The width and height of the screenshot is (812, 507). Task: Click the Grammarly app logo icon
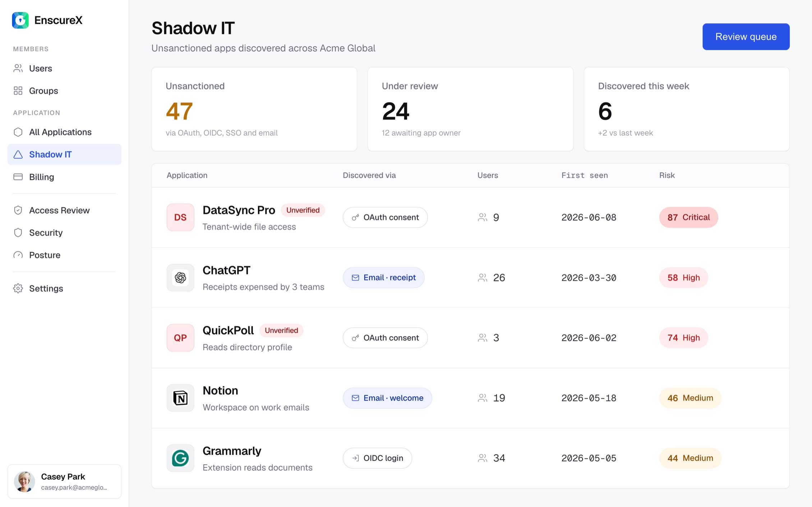click(180, 458)
